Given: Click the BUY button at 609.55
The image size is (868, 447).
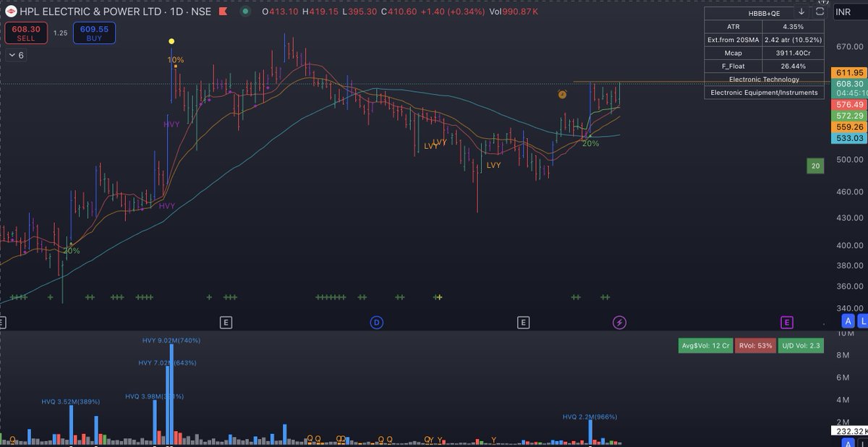Looking at the screenshot, I should [95, 33].
